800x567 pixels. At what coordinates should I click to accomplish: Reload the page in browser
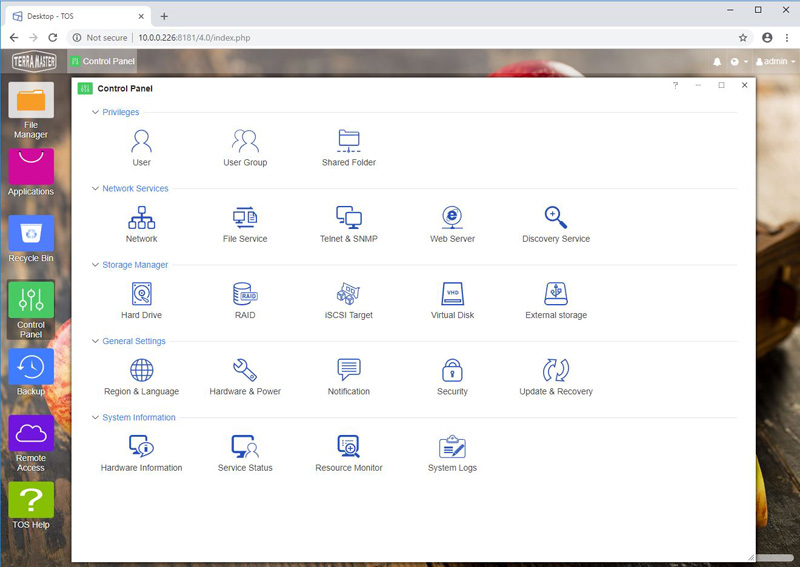tap(53, 38)
